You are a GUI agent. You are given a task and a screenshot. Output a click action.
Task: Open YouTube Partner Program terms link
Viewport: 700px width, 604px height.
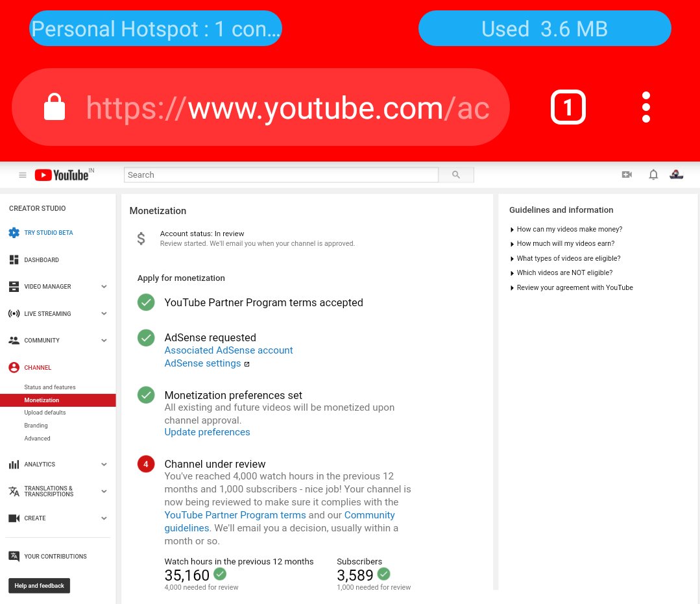(235, 514)
